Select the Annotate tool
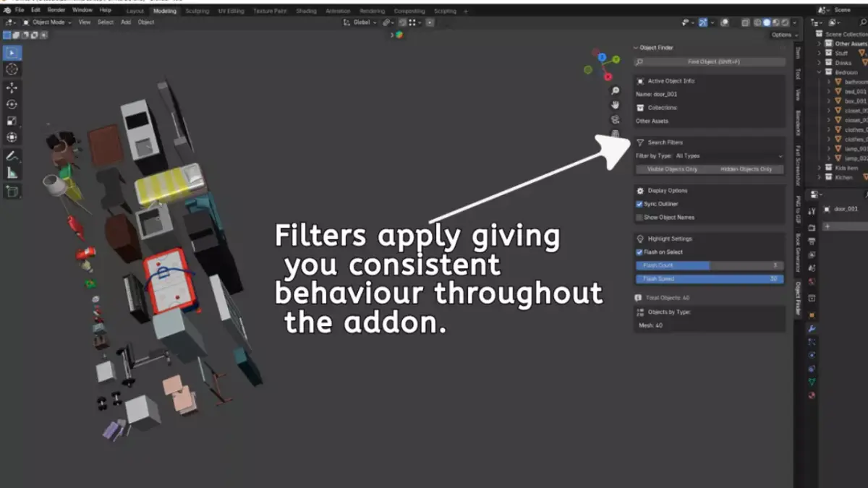The width and height of the screenshot is (868, 488). (x=12, y=156)
